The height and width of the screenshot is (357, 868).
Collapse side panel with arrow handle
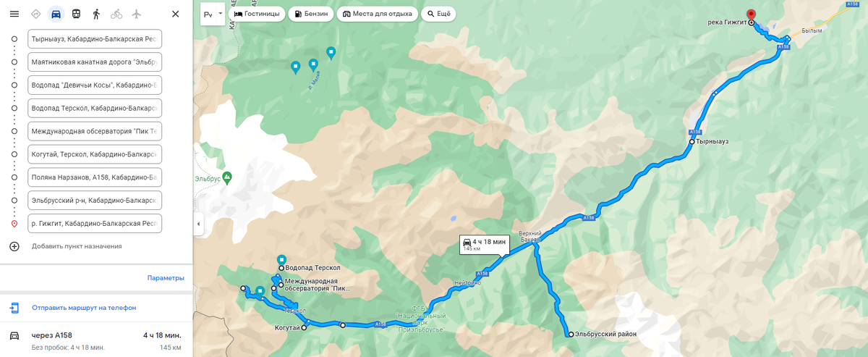pos(198,224)
